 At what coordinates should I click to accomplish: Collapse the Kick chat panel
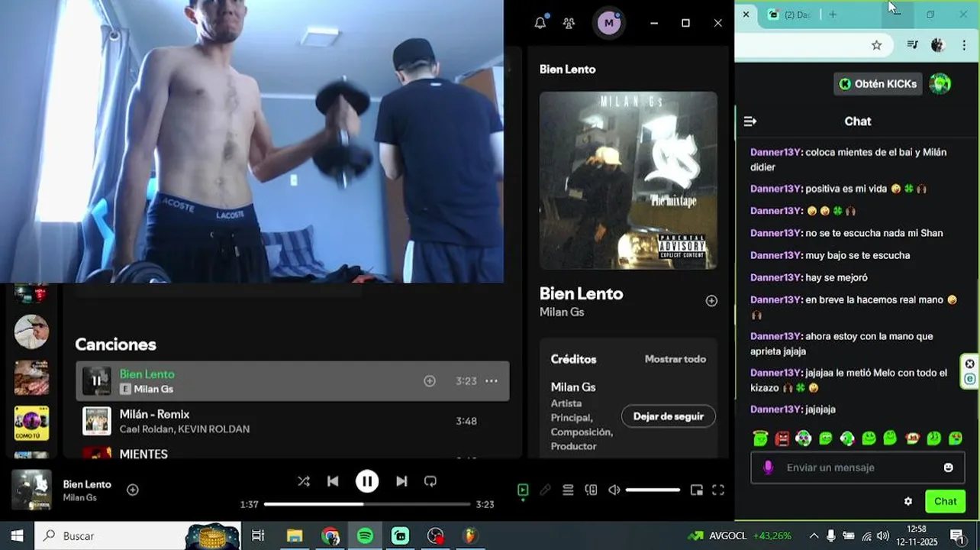click(750, 121)
